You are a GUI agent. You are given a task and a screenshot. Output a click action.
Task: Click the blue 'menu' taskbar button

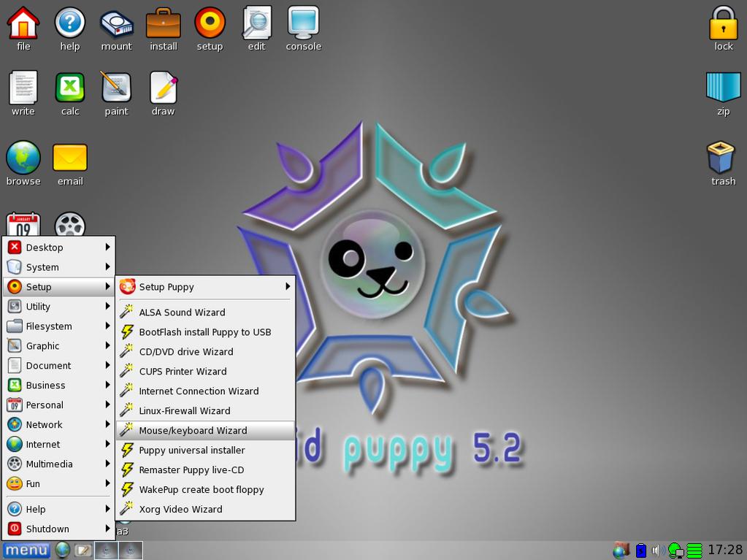[27, 551]
